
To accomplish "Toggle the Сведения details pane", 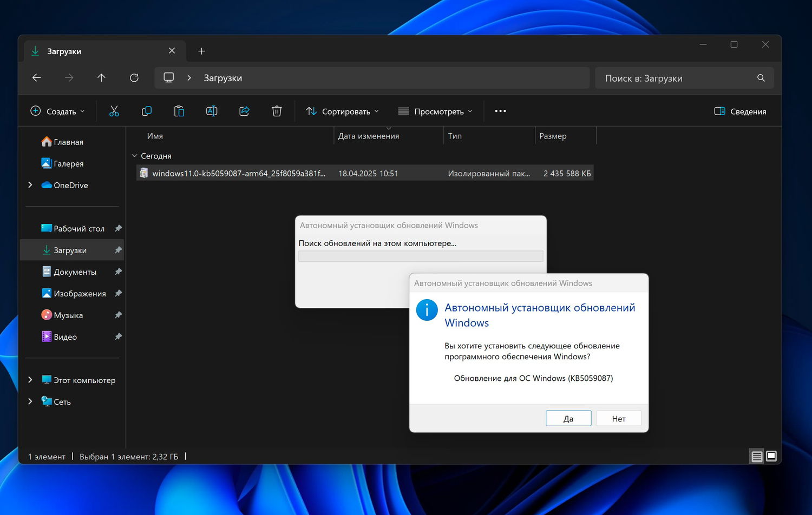I will [740, 111].
